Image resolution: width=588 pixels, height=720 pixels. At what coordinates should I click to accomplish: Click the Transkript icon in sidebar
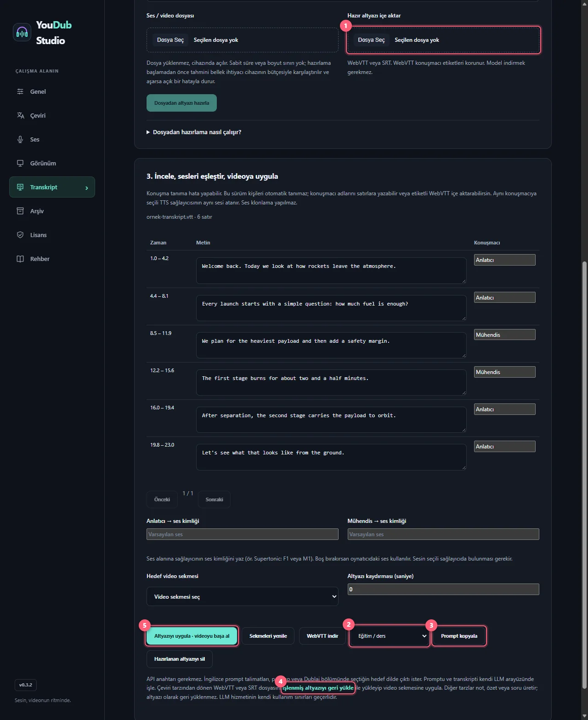20,187
